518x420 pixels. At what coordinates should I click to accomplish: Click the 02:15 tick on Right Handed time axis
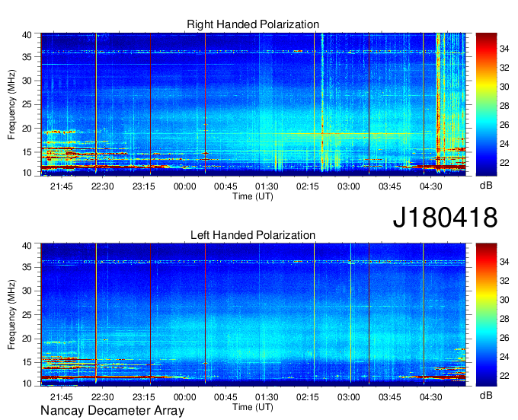click(x=308, y=186)
